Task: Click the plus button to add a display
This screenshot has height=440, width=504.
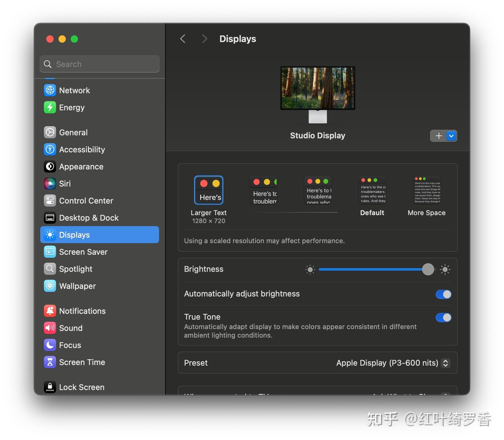Action: (x=438, y=136)
